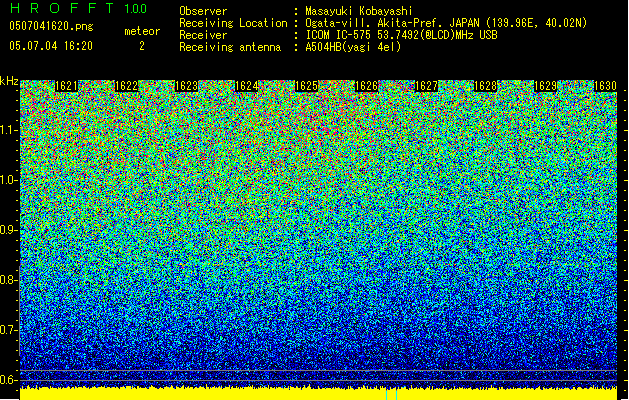The height and width of the screenshot is (400, 629).
Task: Click the 1625 time marker
Action: [306, 86]
